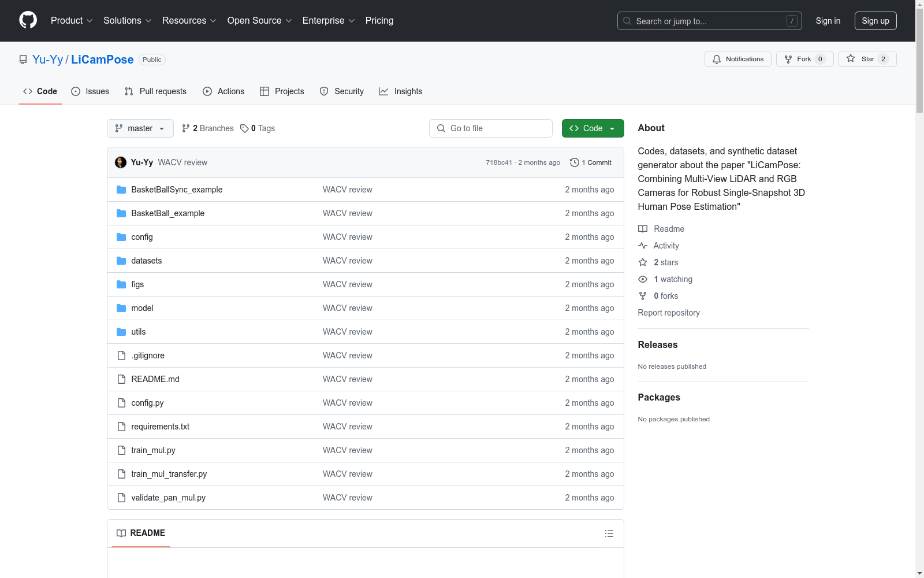The image size is (924, 578).
Task: Click the file icon beside train_mul.py
Action: coord(121,450)
